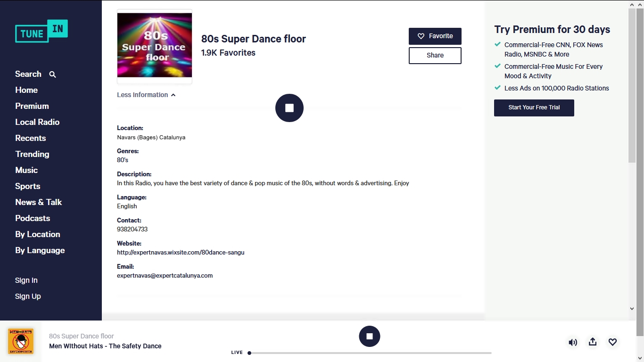Toggle Favorite for 80s Super Dance floor
The image size is (644, 362).
[x=435, y=36]
